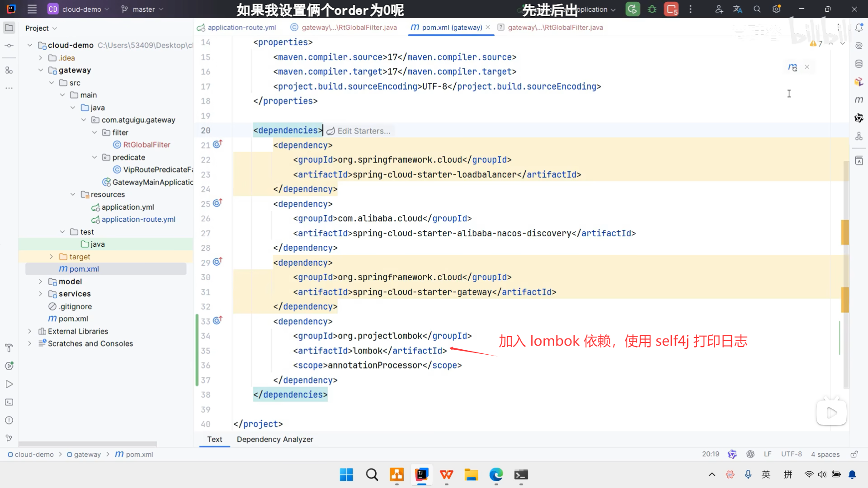Click the Edit Starters inlay link
Image resolution: width=868 pixels, height=488 pixels.
pos(363,131)
